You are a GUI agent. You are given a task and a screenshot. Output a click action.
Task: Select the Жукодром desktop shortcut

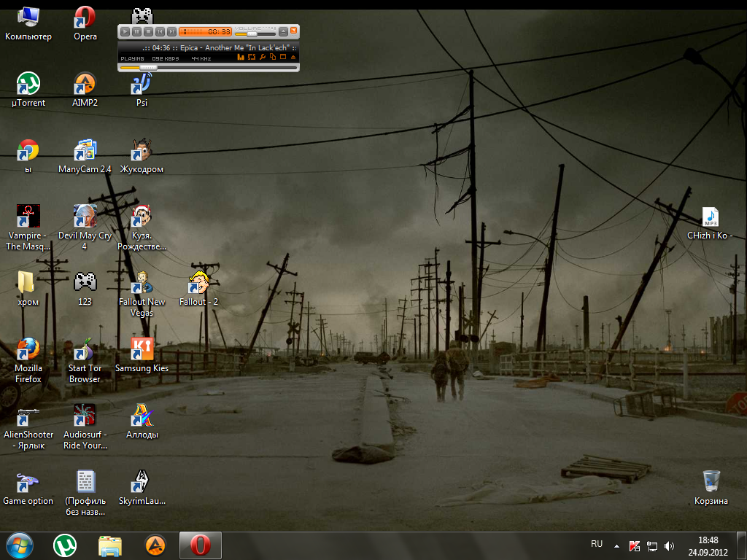pyautogui.click(x=142, y=156)
